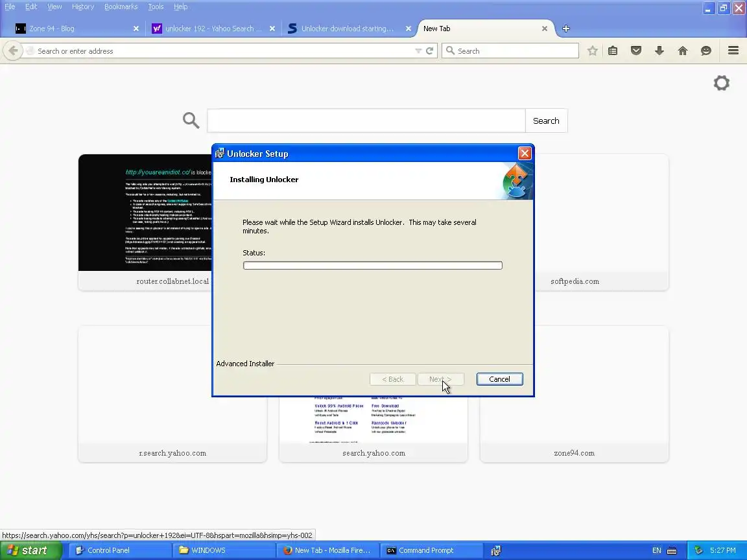Open the address bar history dropdown arrow

click(x=418, y=51)
